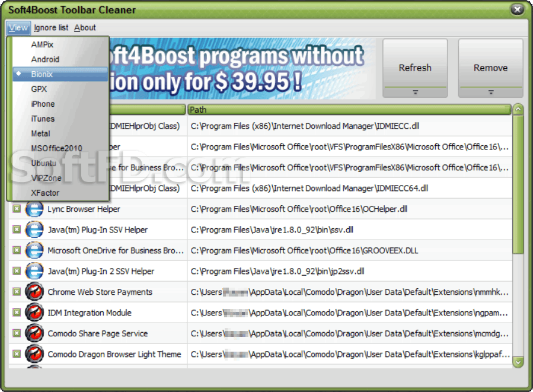Select the Metal skin
533x392 pixels.
60,133
